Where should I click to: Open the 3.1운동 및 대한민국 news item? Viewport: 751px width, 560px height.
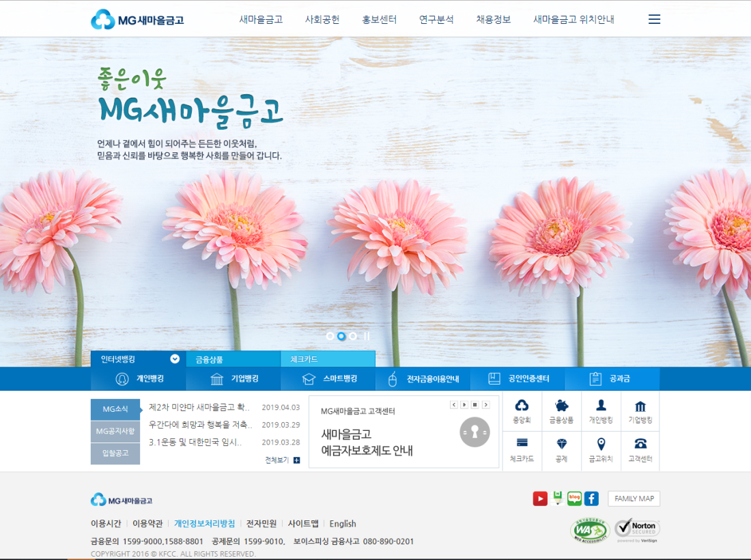[x=195, y=442]
